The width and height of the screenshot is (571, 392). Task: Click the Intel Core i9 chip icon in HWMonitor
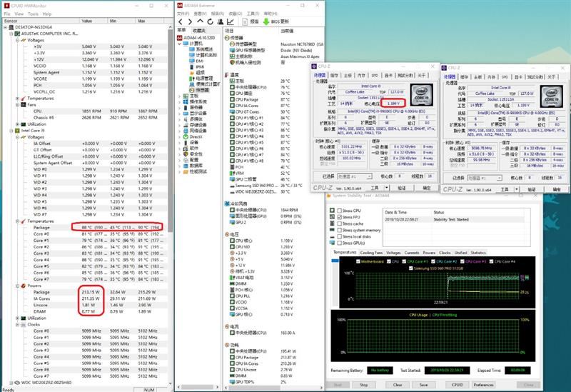(17, 131)
